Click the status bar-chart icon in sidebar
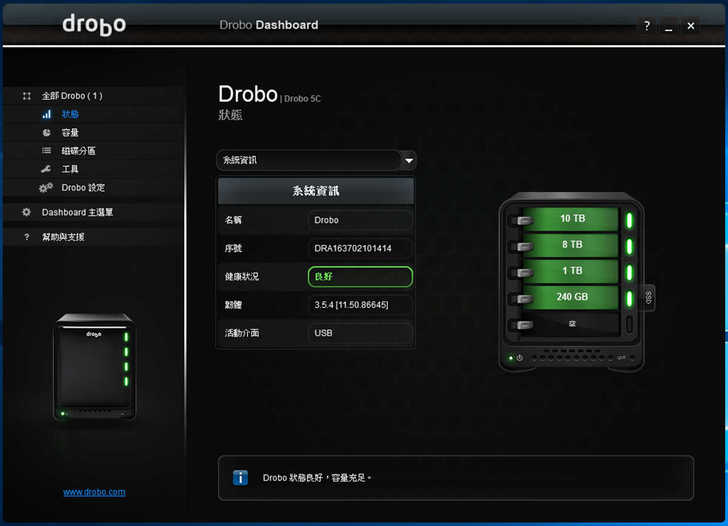 (46, 114)
